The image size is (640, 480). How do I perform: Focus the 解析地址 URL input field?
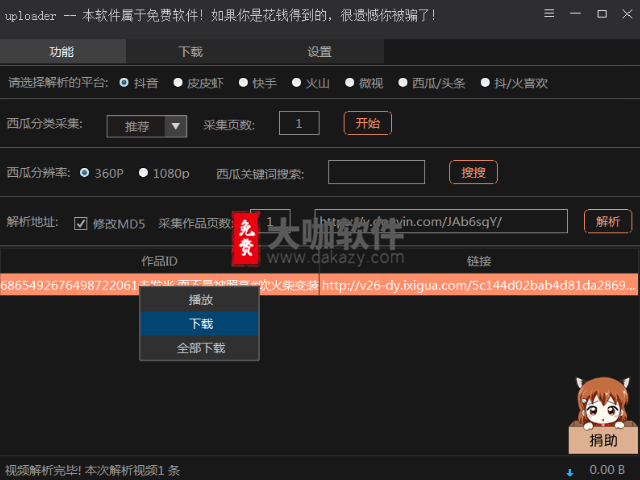441,221
